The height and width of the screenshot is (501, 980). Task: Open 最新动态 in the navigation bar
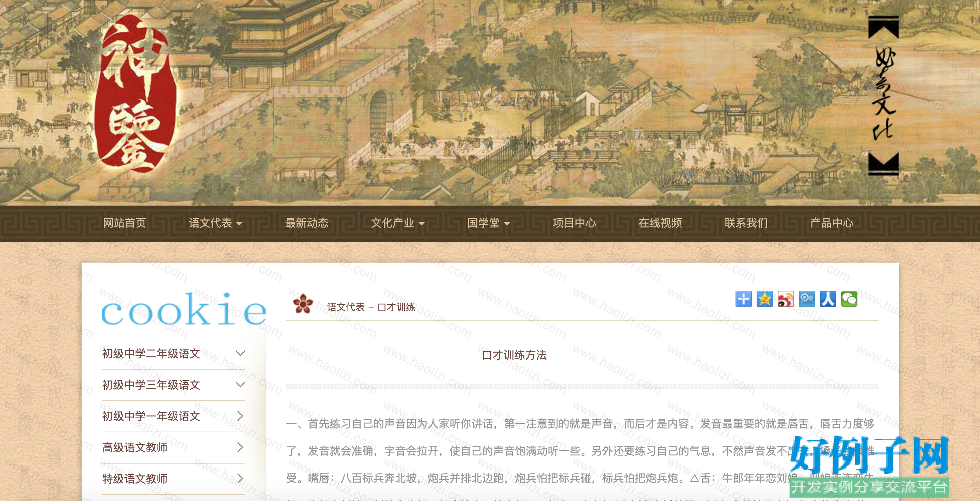(306, 223)
